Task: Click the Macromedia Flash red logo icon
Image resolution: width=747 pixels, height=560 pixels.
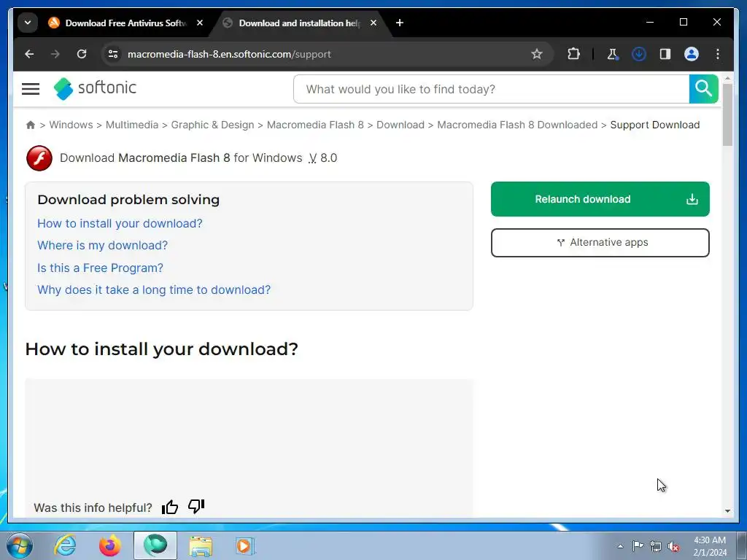Action: (39, 158)
